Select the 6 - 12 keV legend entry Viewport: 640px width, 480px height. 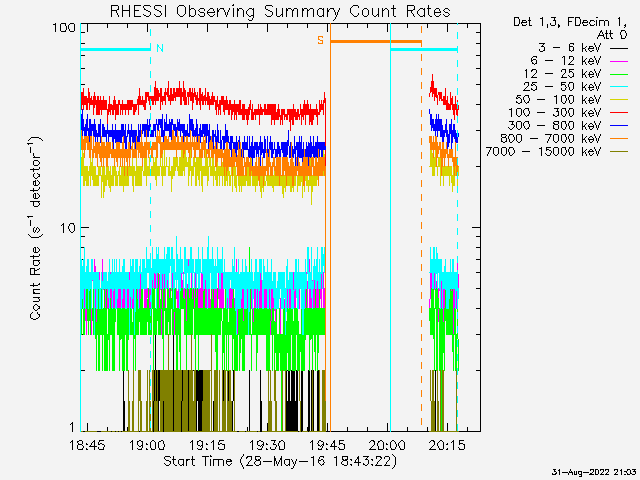click(x=579, y=61)
